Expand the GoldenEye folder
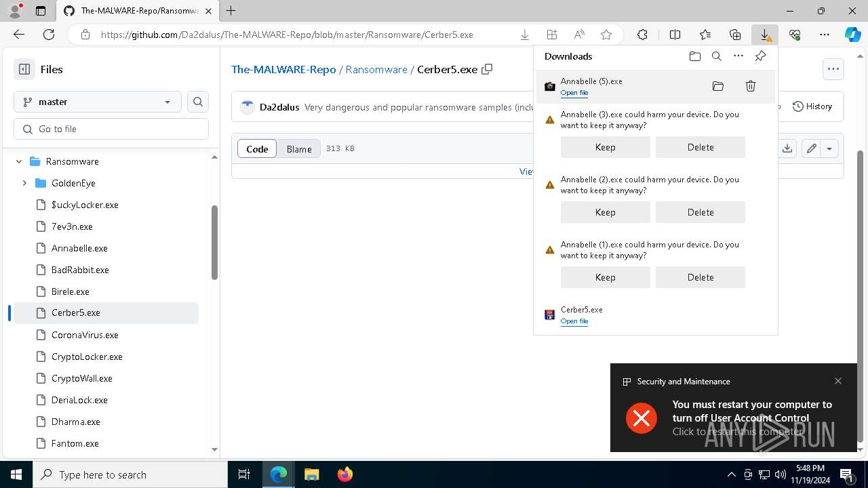The height and width of the screenshot is (488, 868). (24, 183)
